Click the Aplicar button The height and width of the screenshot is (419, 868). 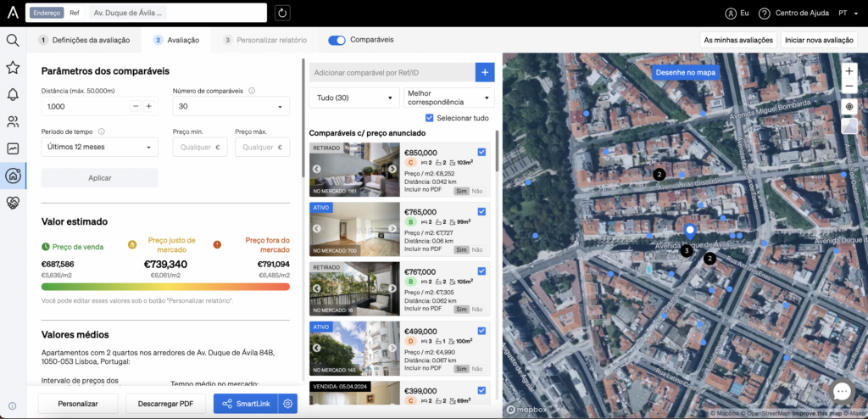(100, 178)
